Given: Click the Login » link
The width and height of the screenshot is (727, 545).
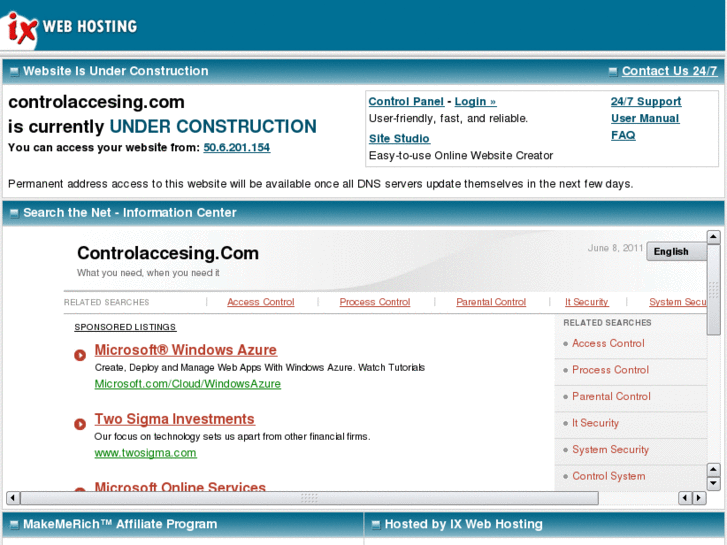Looking at the screenshot, I should tap(475, 102).
